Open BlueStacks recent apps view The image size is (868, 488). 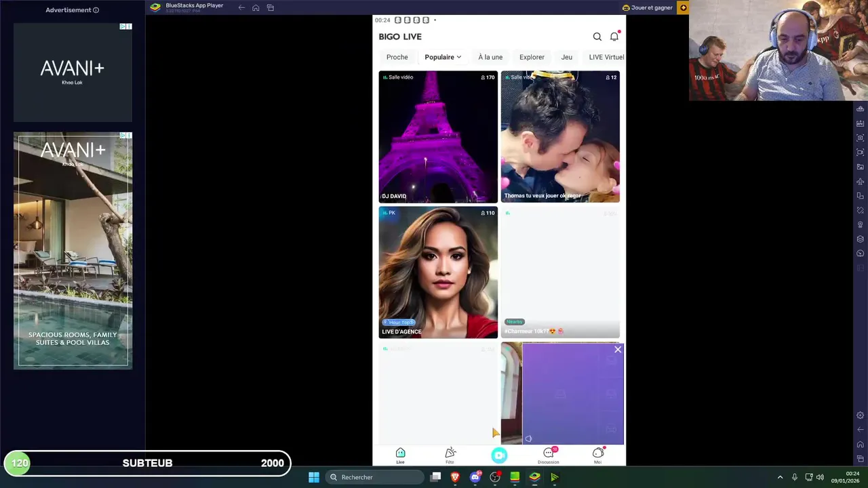click(270, 7)
